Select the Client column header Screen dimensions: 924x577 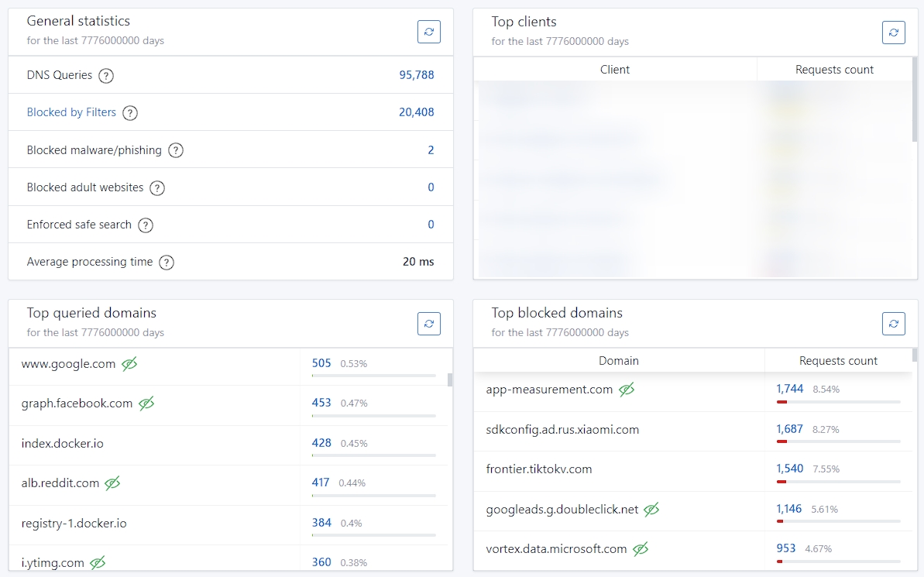pyautogui.click(x=615, y=69)
